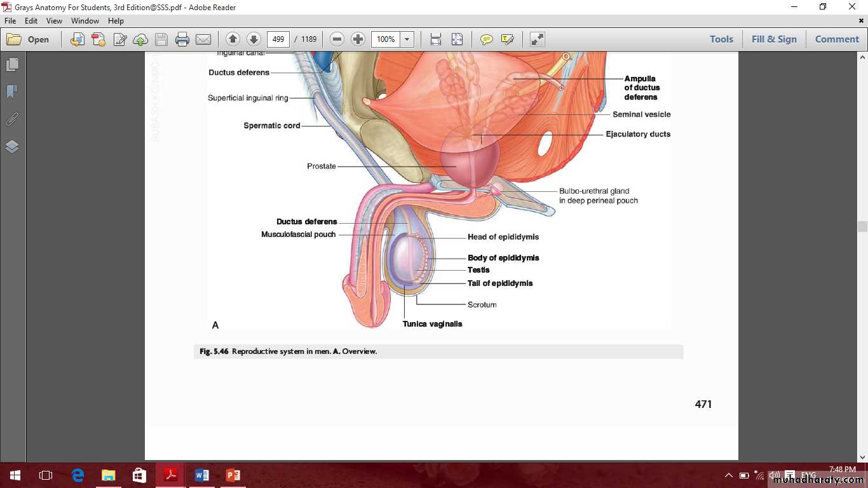The height and width of the screenshot is (488, 868).
Task: Toggle the Attachments paperclip panel
Action: pyautogui.click(x=12, y=119)
